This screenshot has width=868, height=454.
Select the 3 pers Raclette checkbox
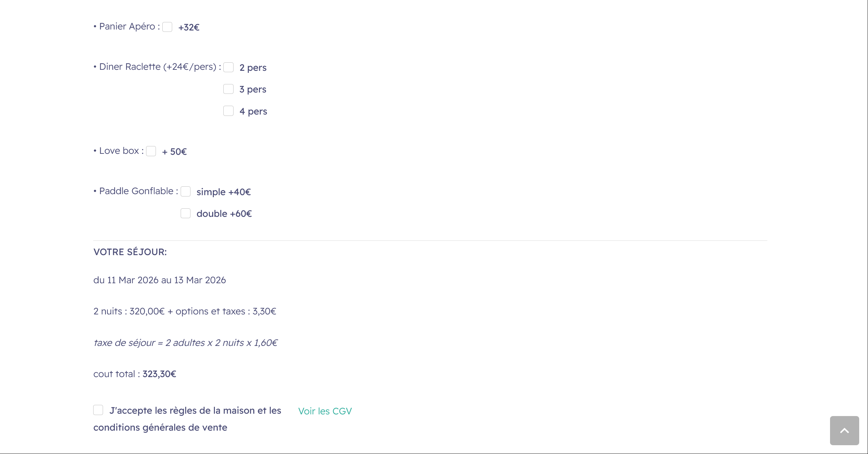click(x=228, y=89)
